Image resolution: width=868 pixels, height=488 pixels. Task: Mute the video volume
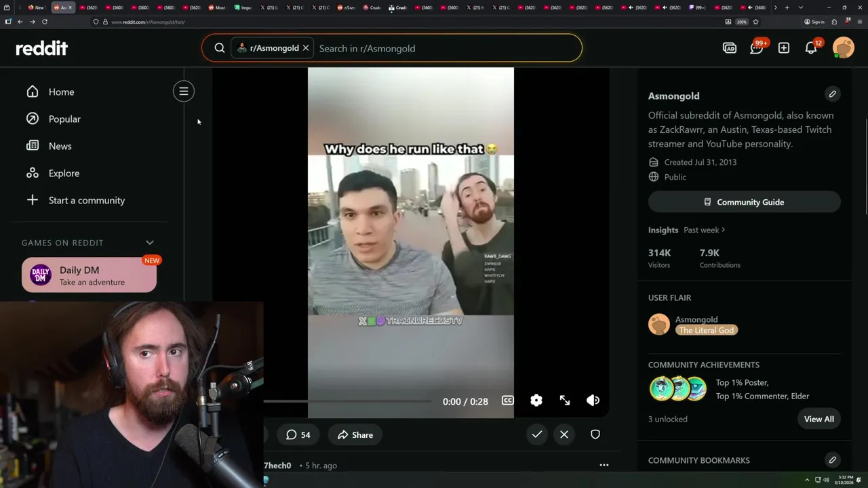coord(593,401)
